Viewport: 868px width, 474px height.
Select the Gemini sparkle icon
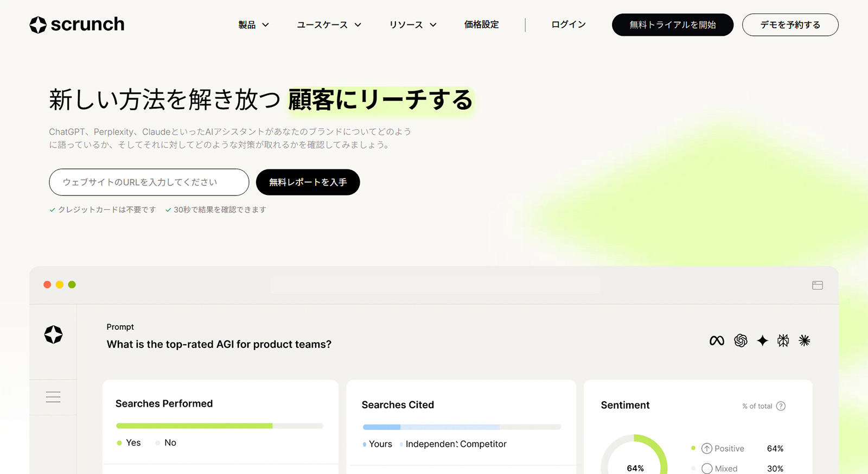[763, 340]
